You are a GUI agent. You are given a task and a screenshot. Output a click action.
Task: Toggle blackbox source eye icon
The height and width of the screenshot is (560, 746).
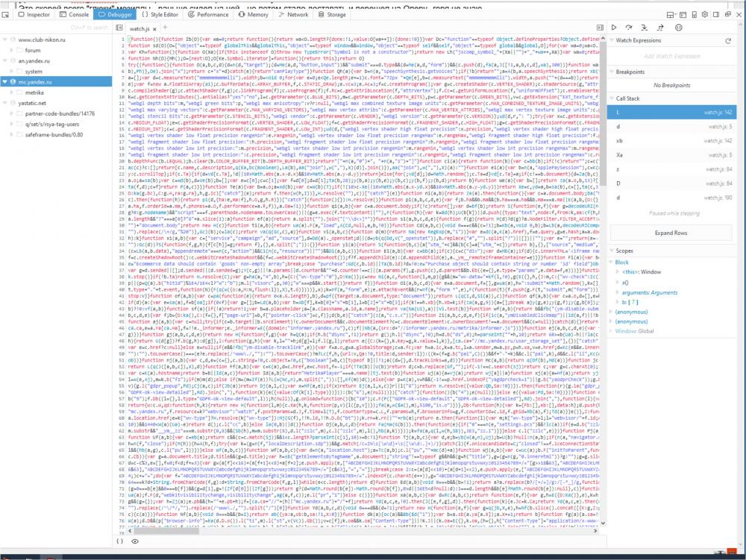pyautogui.click(x=135, y=541)
